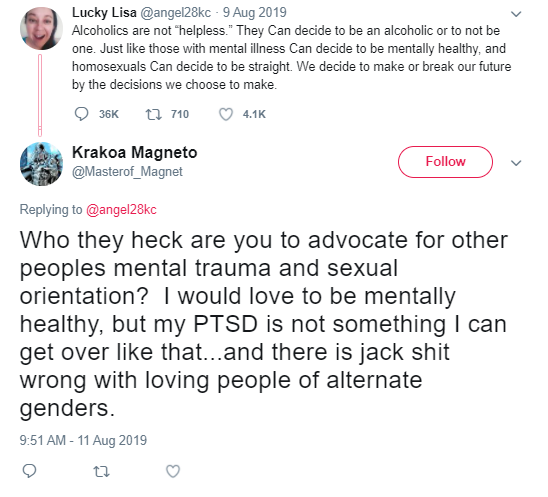Open tweet via 9 Aug 2019 date

coord(255,13)
